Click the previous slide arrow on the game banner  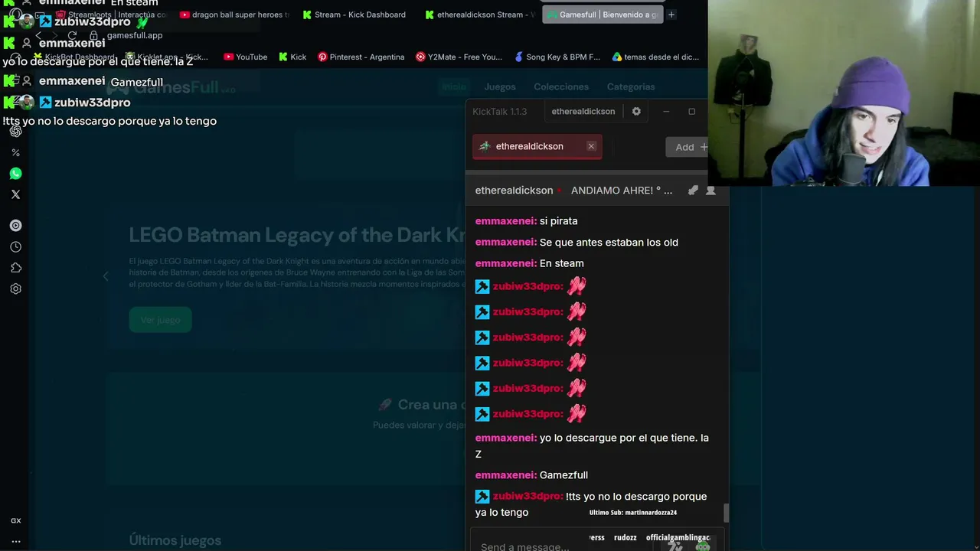point(106,276)
